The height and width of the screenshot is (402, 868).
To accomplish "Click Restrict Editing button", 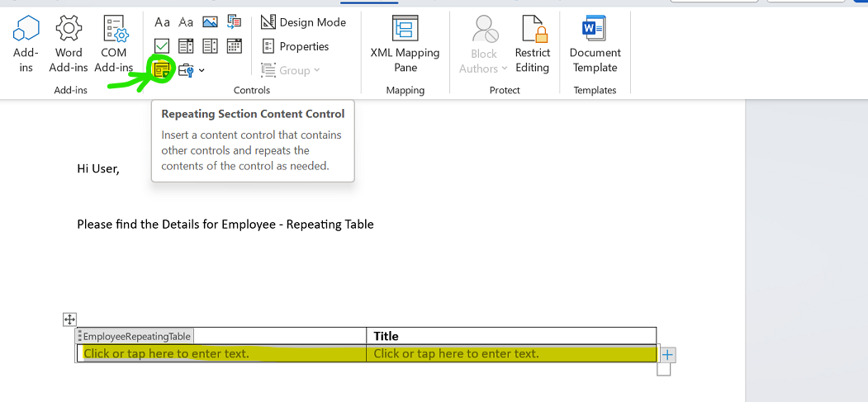I will coord(532,45).
